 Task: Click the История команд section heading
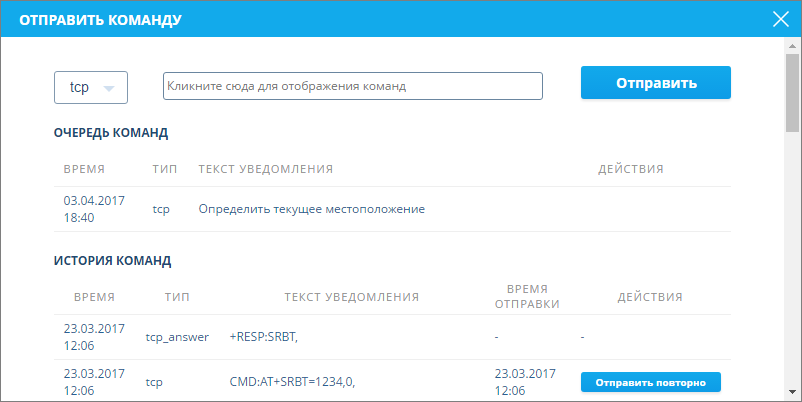tap(112, 261)
